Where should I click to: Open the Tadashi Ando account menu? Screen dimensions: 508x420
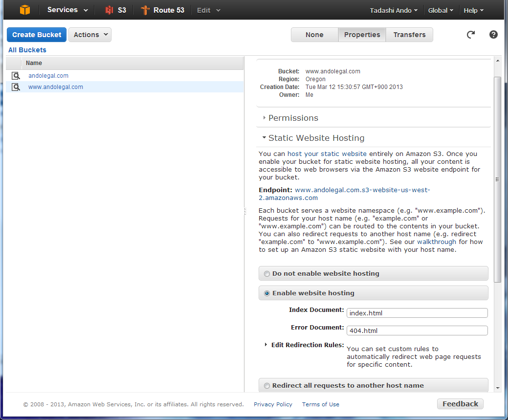(394, 10)
